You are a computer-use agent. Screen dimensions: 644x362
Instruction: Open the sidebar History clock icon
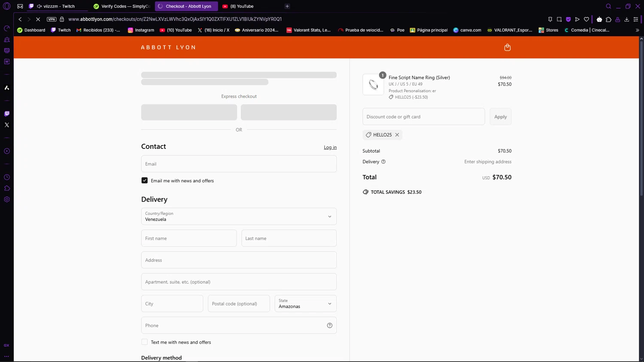tap(7, 177)
